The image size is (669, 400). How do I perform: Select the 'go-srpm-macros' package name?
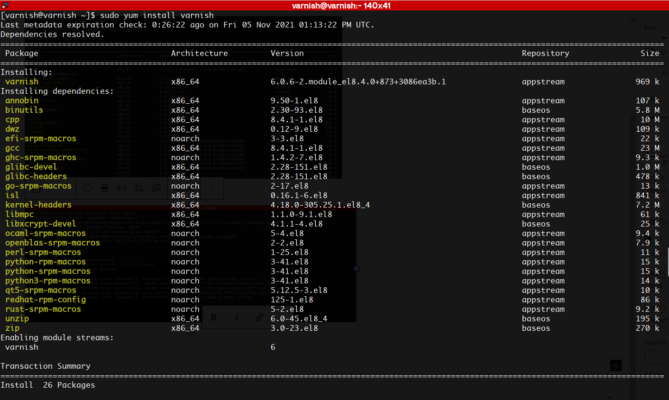pos(38,186)
